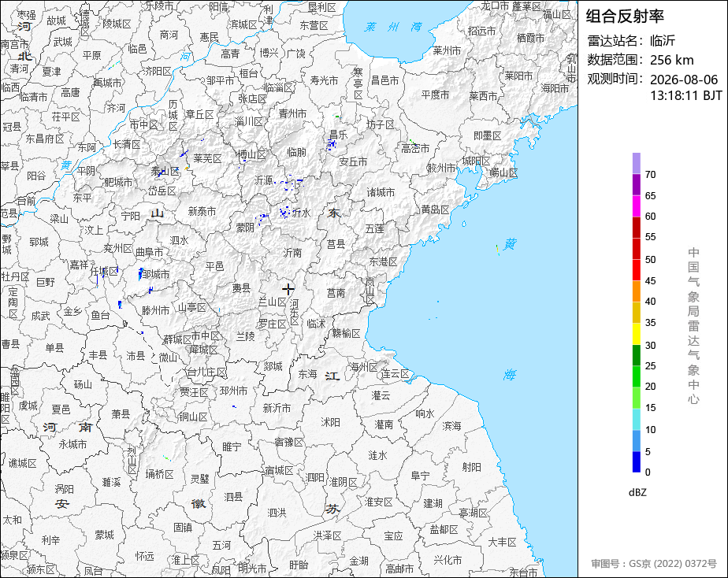Screen dimensions: 728x578
Task: Click the timestamp 13:18:11 BJT
Action: [686, 95]
